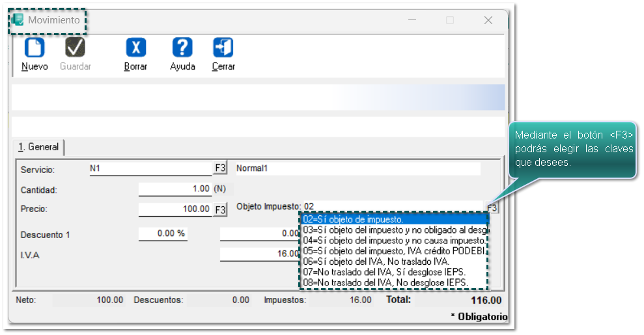Open Servicio lookup with F3 button

click(220, 168)
